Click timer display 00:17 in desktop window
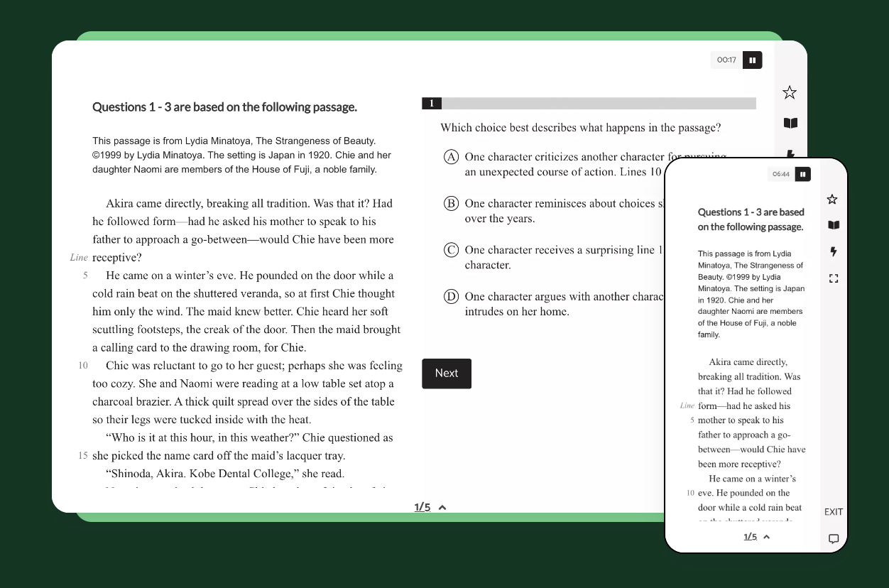This screenshot has height=588, width=889. click(726, 60)
